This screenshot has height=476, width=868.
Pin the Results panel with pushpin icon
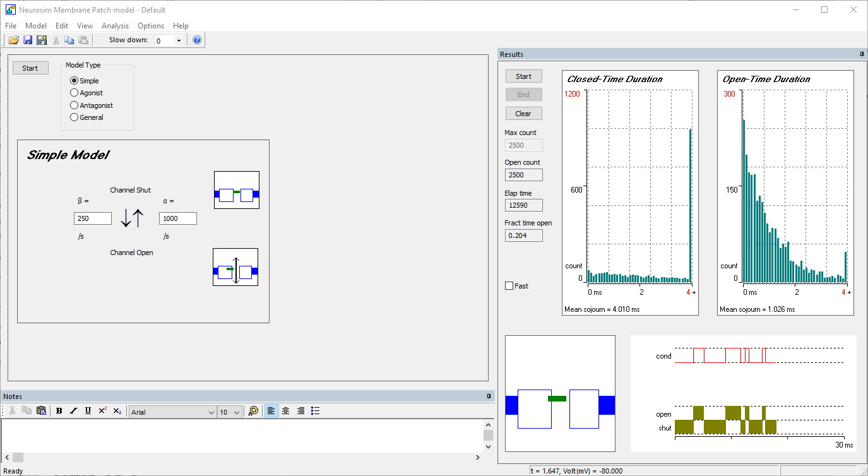[x=862, y=54]
